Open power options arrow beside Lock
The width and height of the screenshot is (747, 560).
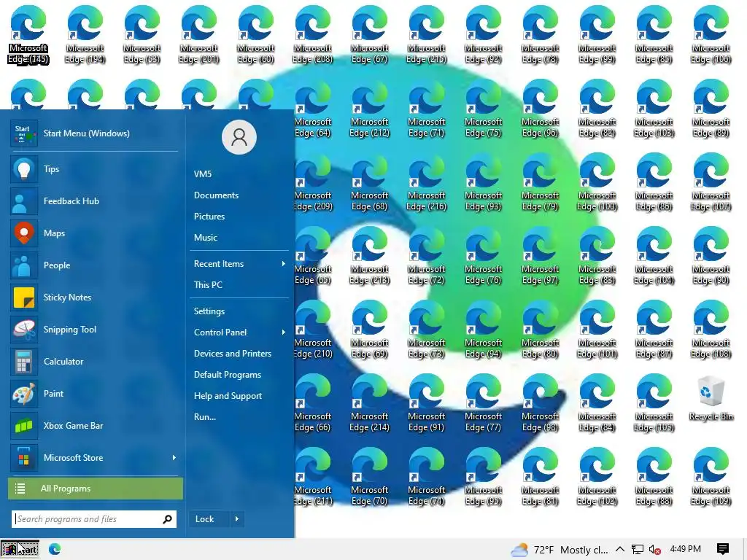[237, 519]
